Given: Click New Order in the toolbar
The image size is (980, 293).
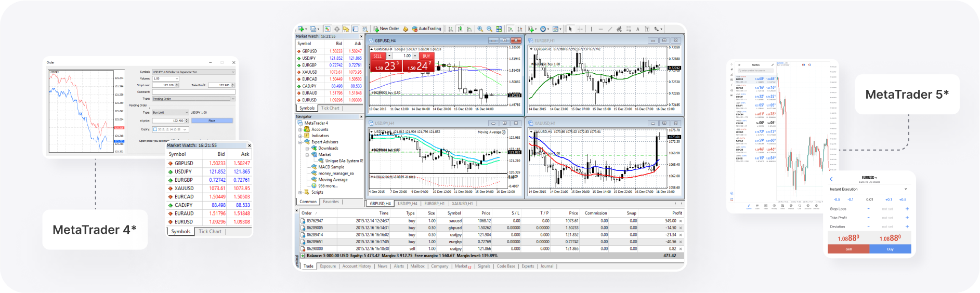Looking at the screenshot, I should 386,29.
